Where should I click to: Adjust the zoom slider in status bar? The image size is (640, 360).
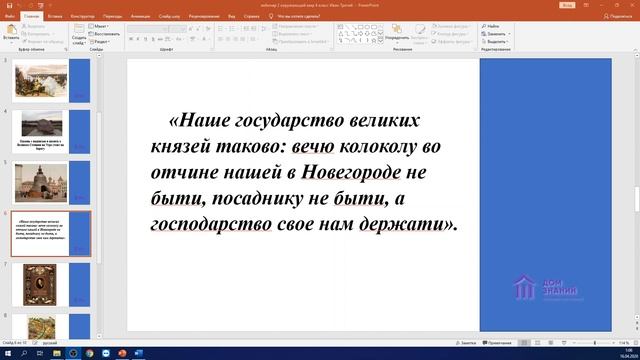click(594, 343)
